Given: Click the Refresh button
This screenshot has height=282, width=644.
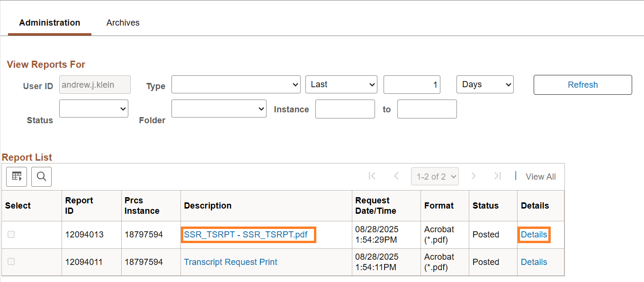Looking at the screenshot, I should tap(582, 84).
